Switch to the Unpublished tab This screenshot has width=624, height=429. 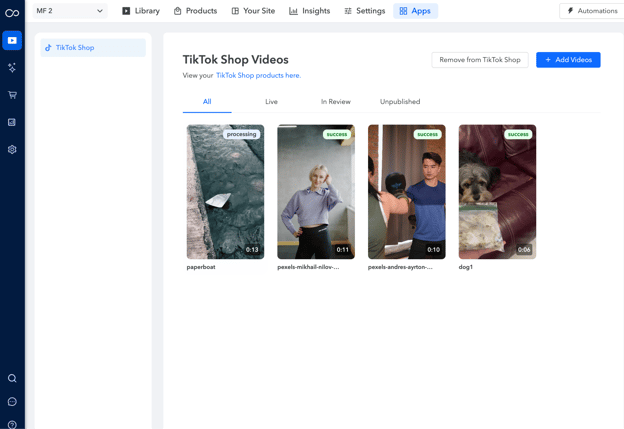[400, 102]
